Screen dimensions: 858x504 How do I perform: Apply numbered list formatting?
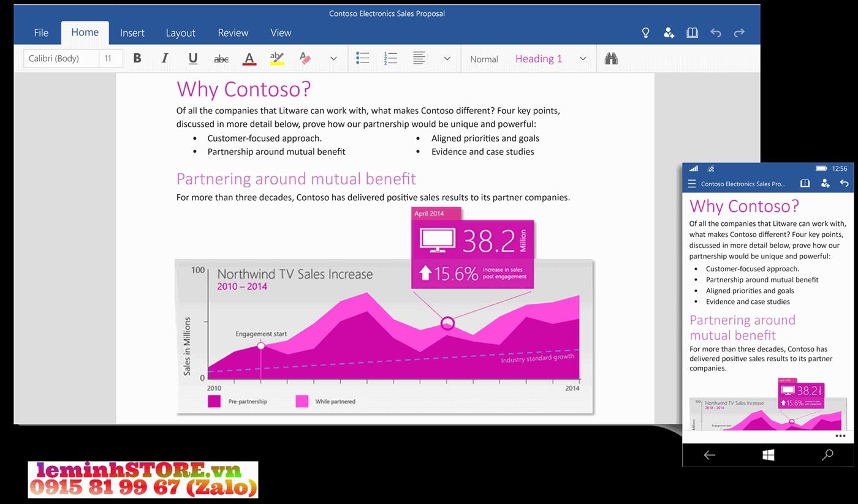(x=390, y=59)
